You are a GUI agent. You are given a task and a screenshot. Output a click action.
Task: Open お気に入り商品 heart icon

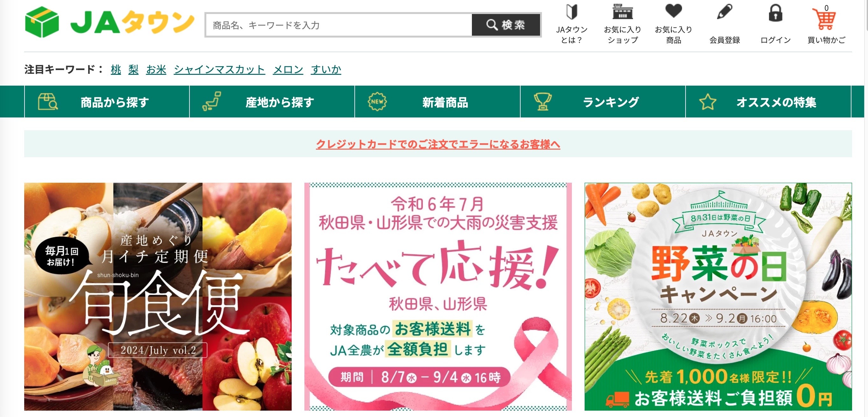pos(673,11)
